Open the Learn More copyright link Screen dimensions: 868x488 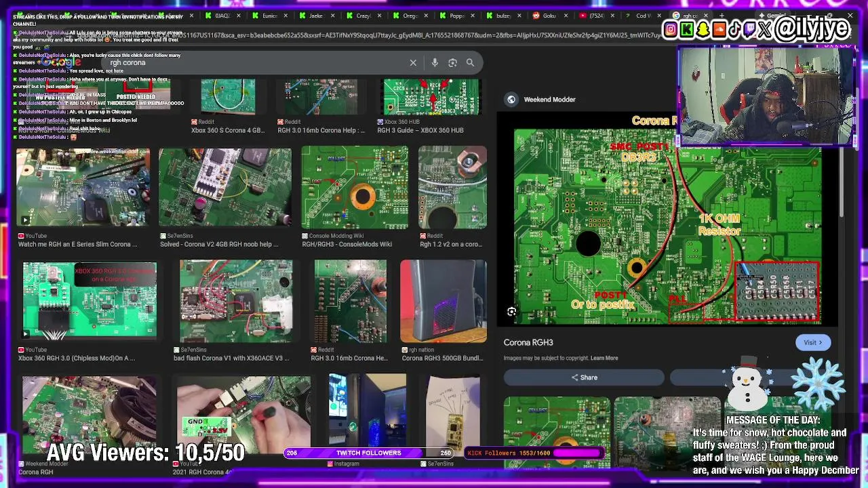pos(604,358)
